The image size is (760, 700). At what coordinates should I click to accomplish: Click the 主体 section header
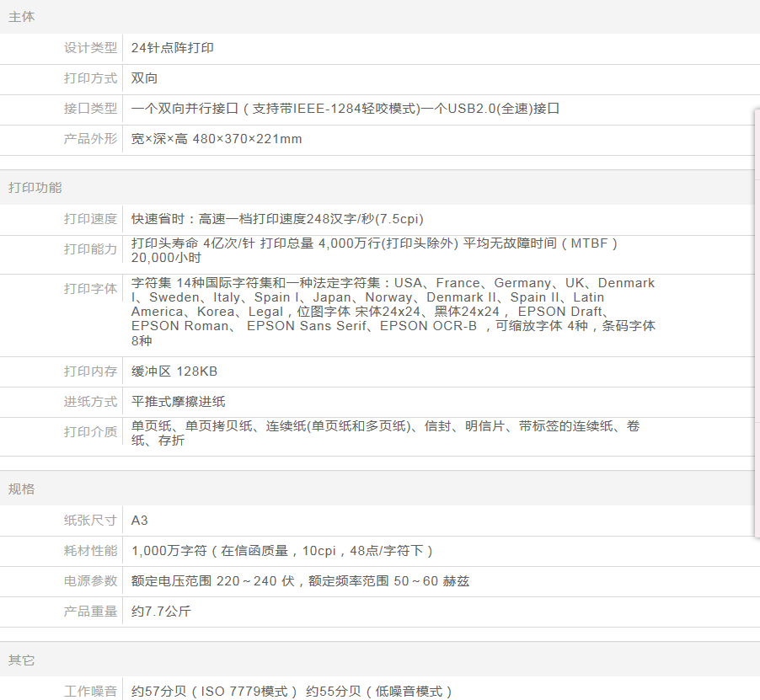point(22,17)
